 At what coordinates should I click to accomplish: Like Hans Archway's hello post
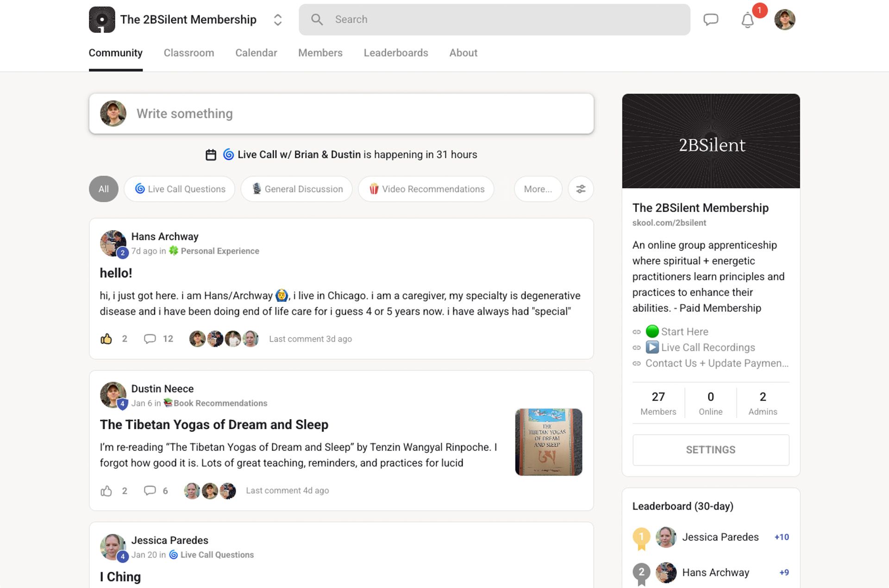click(106, 339)
